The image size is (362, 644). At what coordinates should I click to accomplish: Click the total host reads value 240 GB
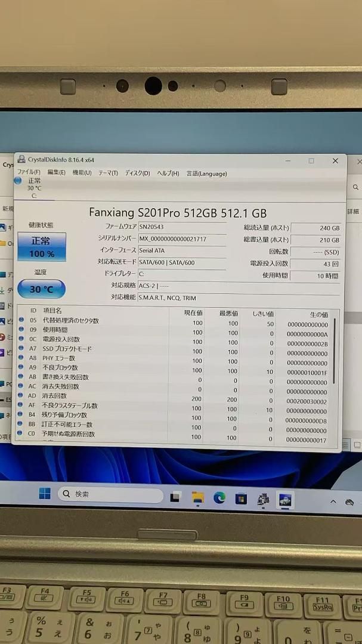tap(315, 228)
